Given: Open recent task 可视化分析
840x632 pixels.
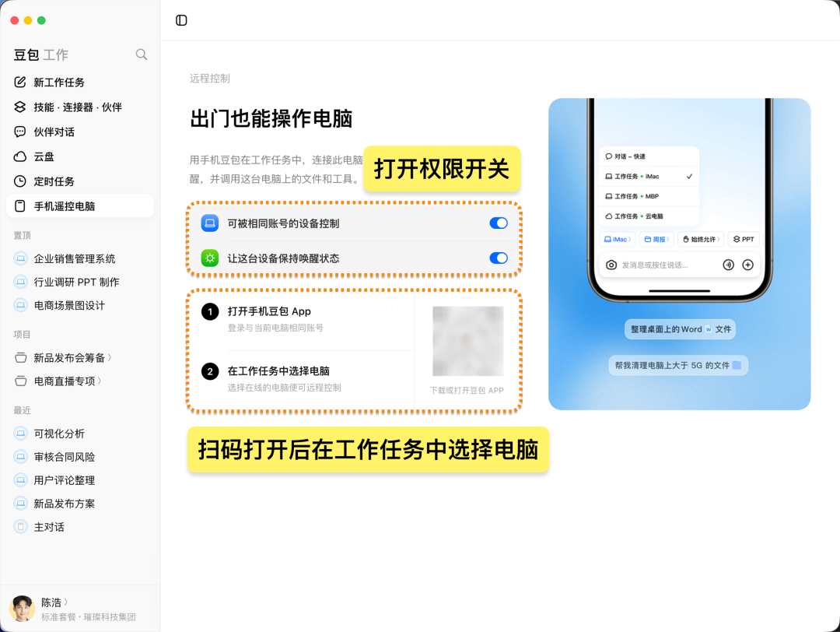Looking at the screenshot, I should (x=80, y=433).
